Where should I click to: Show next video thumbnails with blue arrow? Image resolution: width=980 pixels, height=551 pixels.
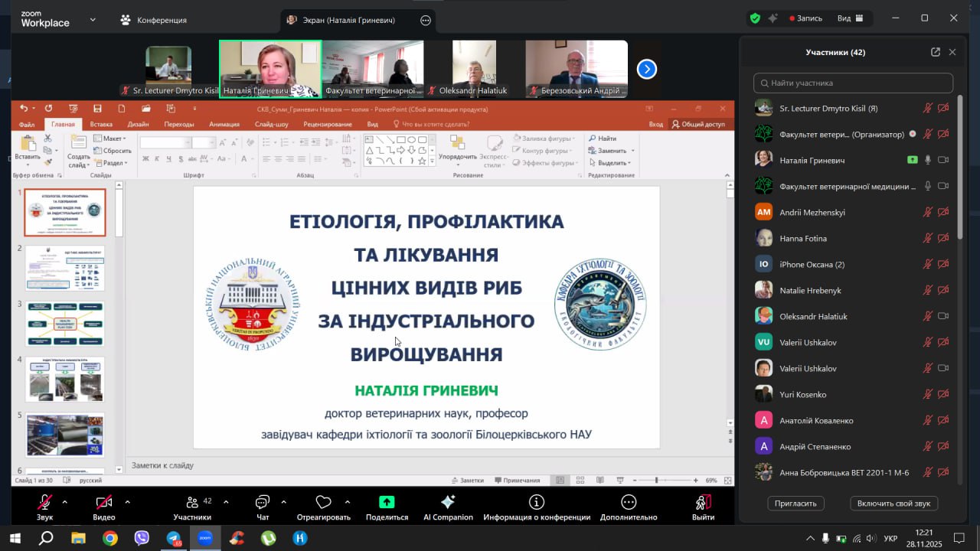(647, 70)
